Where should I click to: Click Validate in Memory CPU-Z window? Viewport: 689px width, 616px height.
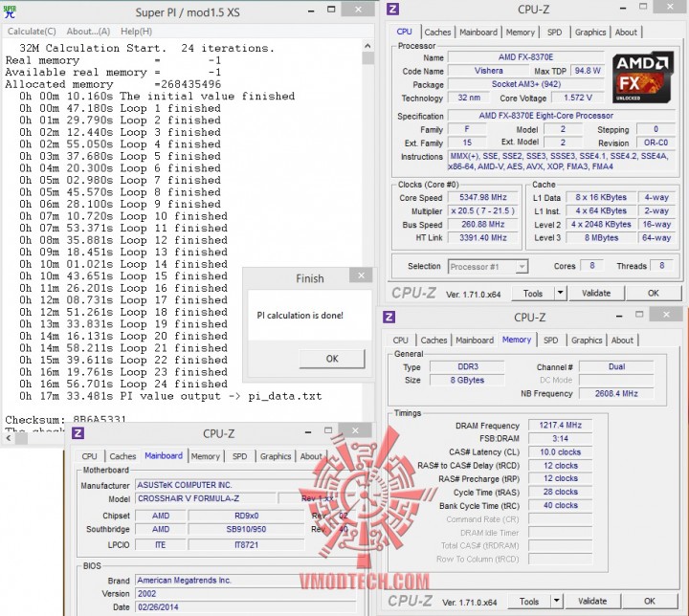(592, 601)
